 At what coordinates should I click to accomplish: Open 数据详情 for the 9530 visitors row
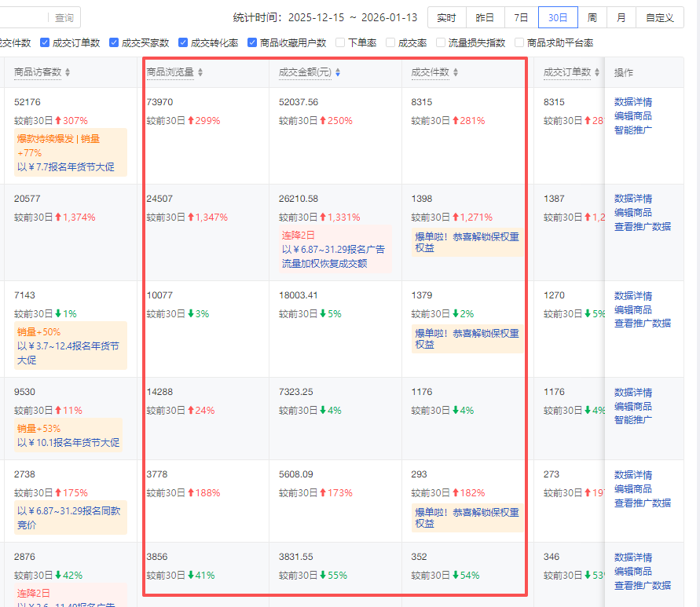pyautogui.click(x=633, y=393)
